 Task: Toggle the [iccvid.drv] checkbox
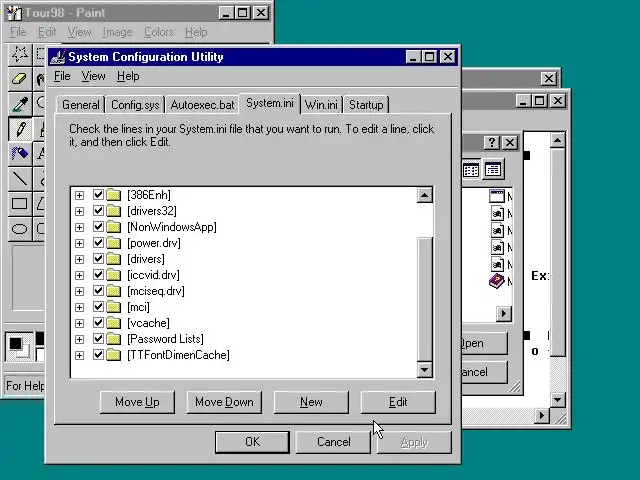click(98, 275)
